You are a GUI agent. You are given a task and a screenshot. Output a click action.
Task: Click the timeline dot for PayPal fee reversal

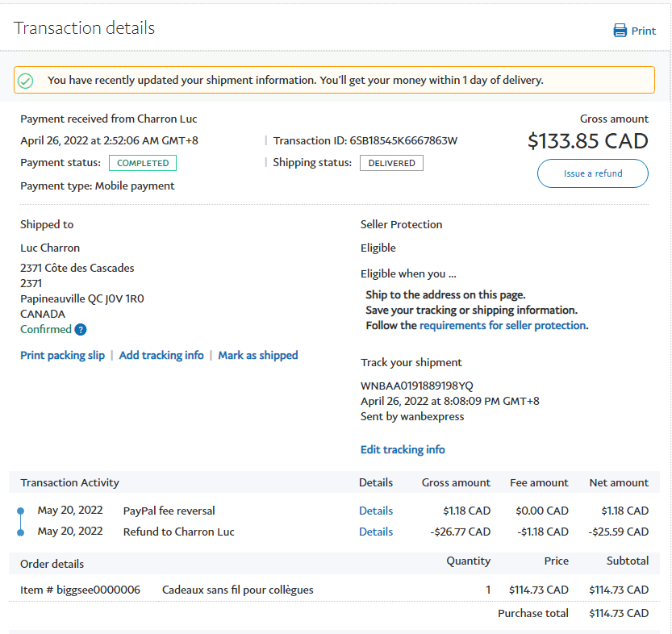tap(20, 511)
